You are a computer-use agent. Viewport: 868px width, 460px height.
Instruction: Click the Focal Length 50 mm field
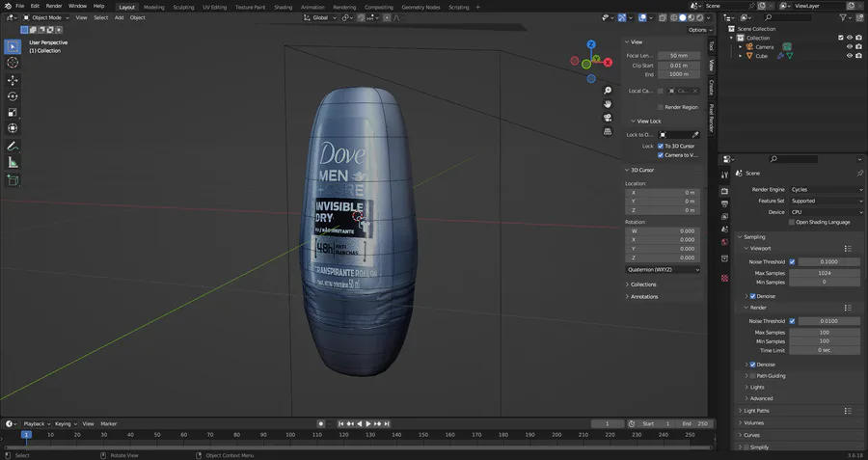click(x=679, y=56)
